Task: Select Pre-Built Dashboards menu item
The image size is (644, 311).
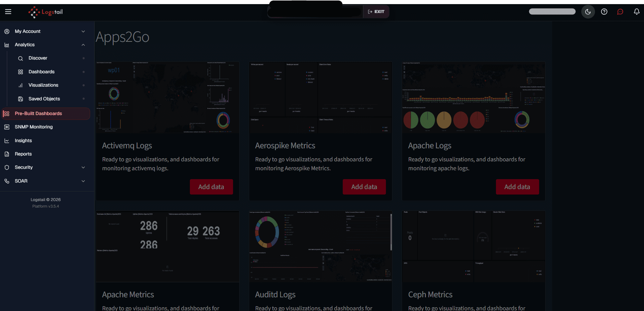Action: pyautogui.click(x=46, y=114)
